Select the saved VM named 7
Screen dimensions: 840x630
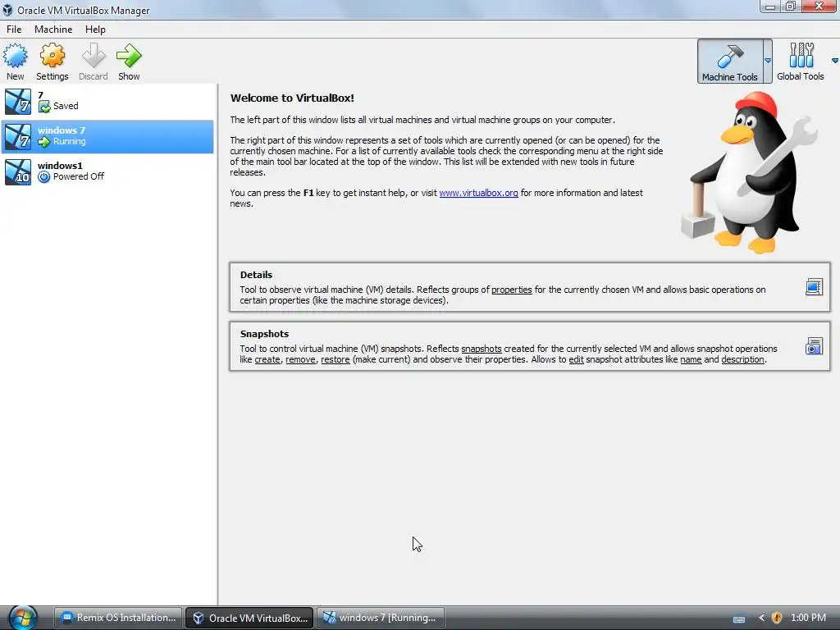click(107, 101)
